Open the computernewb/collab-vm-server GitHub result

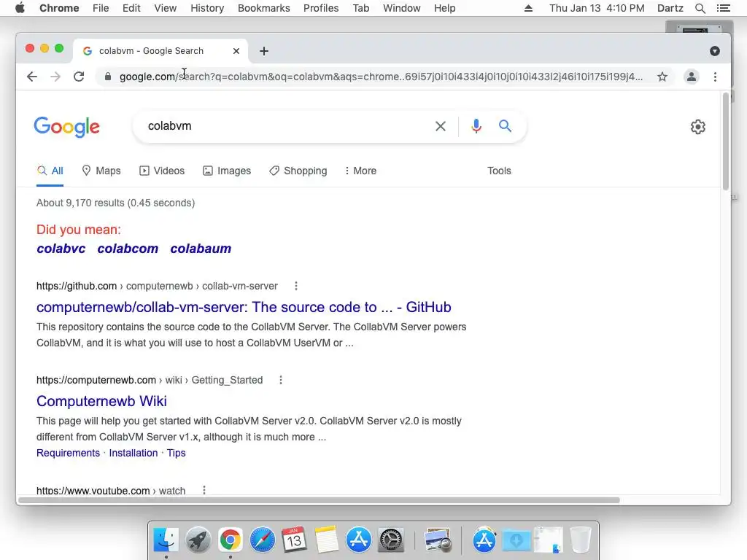(244, 307)
